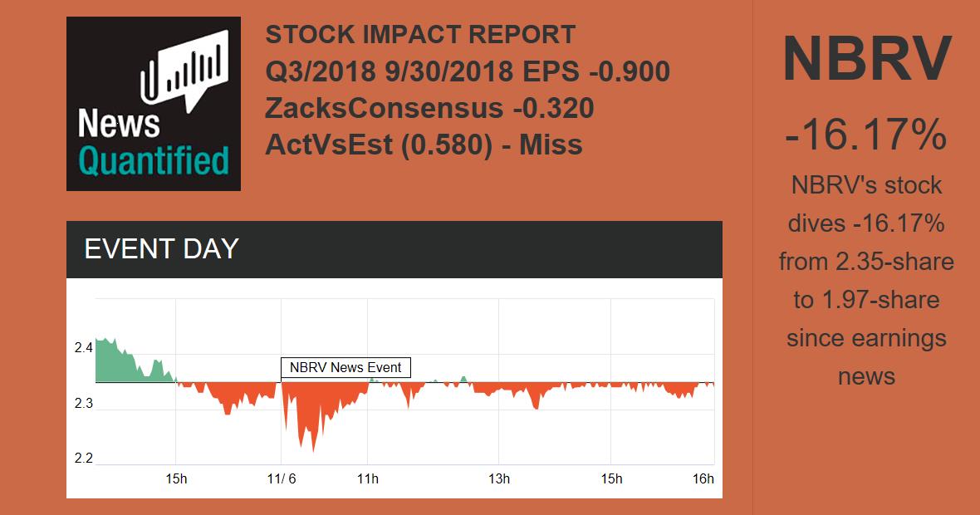This screenshot has width=980, height=515.
Task: Click the ZacksConsensus -0.320 text
Action: [429, 108]
